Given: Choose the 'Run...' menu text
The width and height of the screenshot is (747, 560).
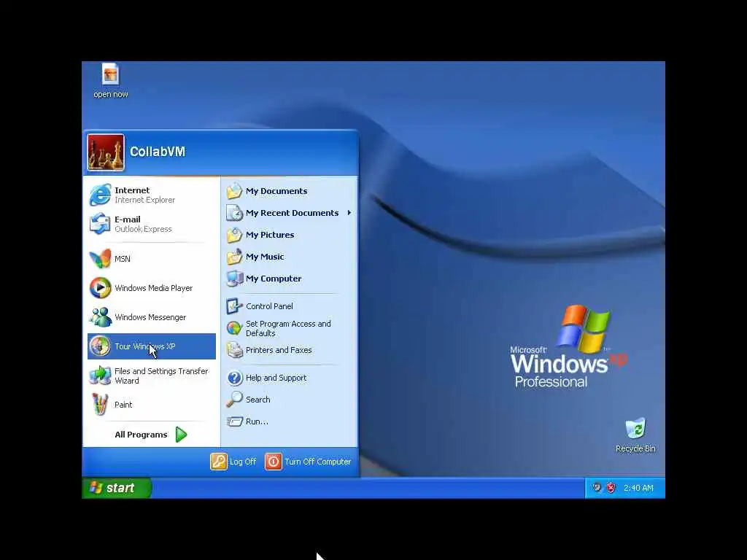Looking at the screenshot, I should (x=257, y=421).
